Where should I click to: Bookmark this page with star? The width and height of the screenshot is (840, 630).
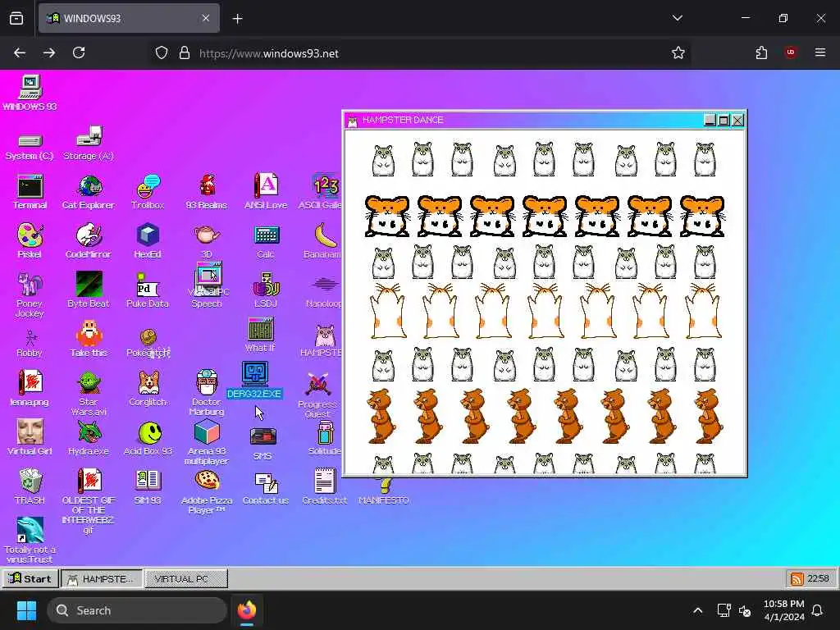pyautogui.click(x=678, y=52)
